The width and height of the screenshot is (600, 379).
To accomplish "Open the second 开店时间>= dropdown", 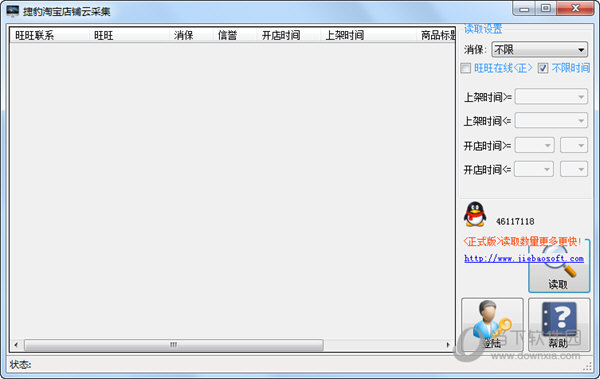I will [x=574, y=145].
